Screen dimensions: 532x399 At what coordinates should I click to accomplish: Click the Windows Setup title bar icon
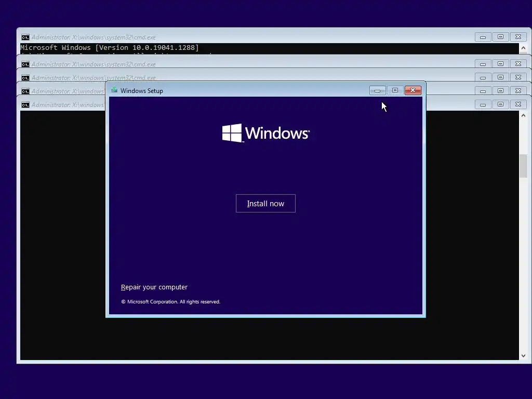[114, 90]
